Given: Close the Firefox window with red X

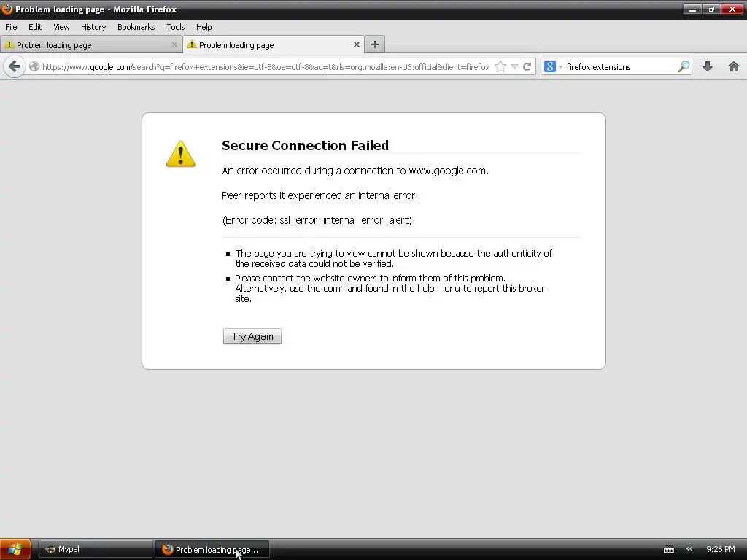Looking at the screenshot, I should click(x=732, y=9).
